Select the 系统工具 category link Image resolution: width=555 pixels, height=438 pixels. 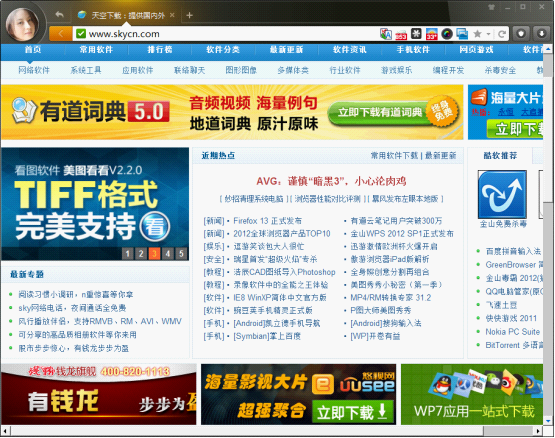86,70
